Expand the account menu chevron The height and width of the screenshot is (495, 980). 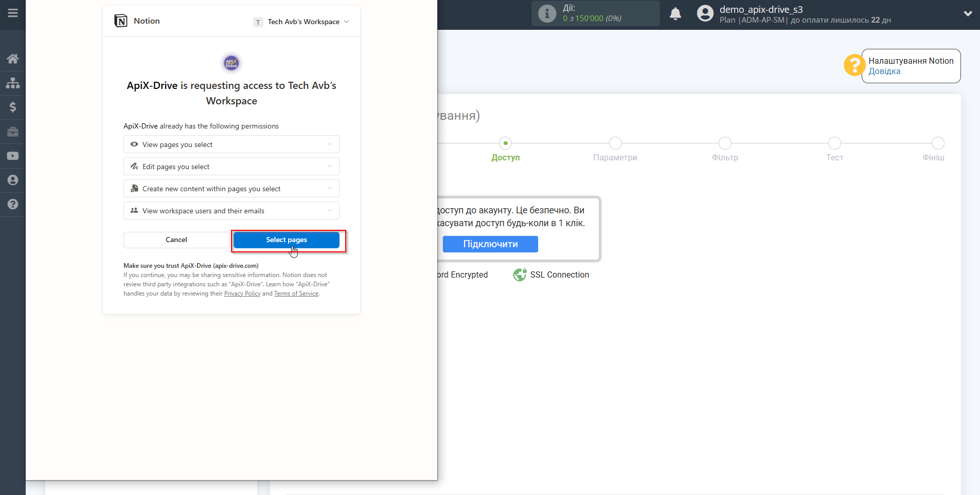[968, 14]
